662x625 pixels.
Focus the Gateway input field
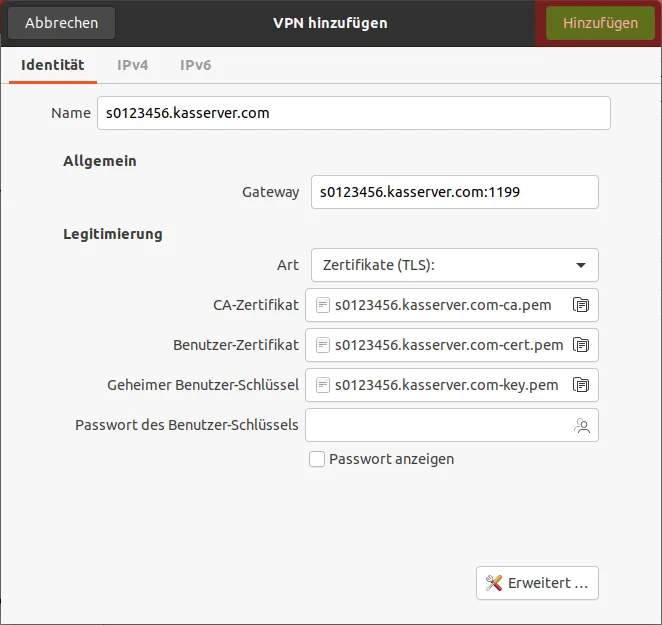pyautogui.click(x=455, y=192)
